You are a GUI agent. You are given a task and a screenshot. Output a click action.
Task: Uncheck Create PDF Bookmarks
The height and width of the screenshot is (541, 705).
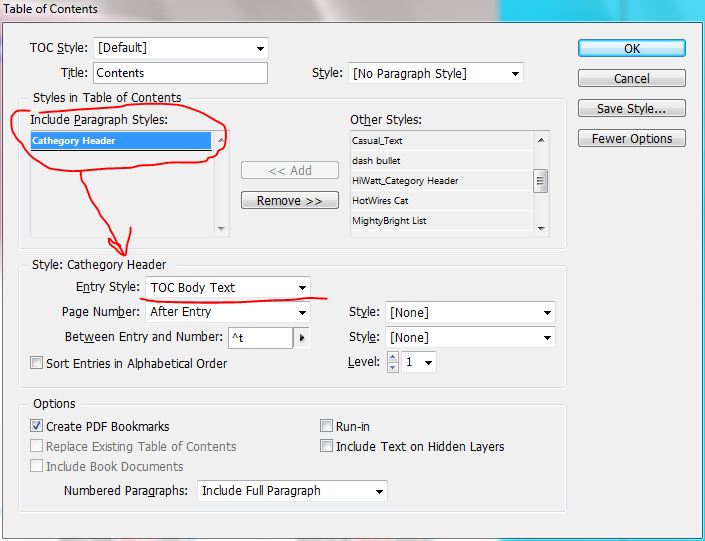pyautogui.click(x=36, y=425)
